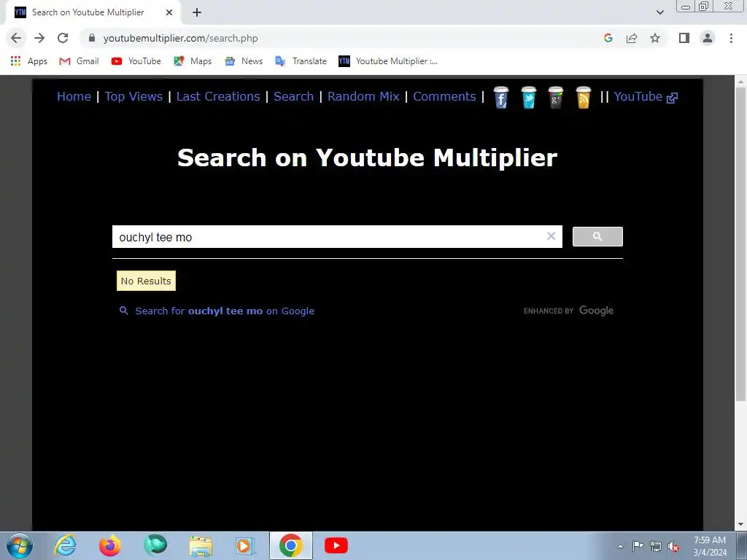Viewport: 747px width, 560px height.
Task: Open the media player taskbar icon
Action: pos(245,545)
